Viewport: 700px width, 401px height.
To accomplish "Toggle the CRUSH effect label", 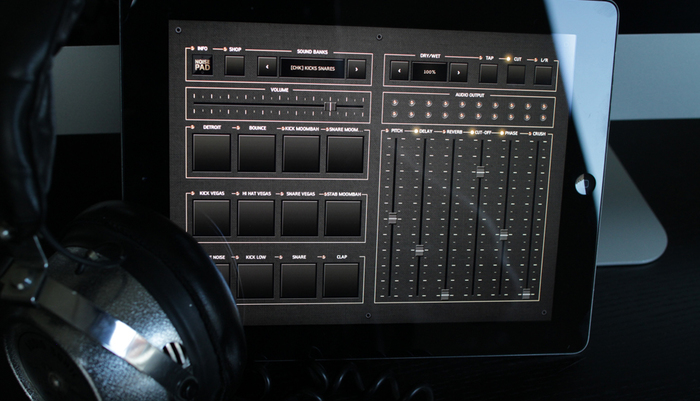I will click(539, 134).
